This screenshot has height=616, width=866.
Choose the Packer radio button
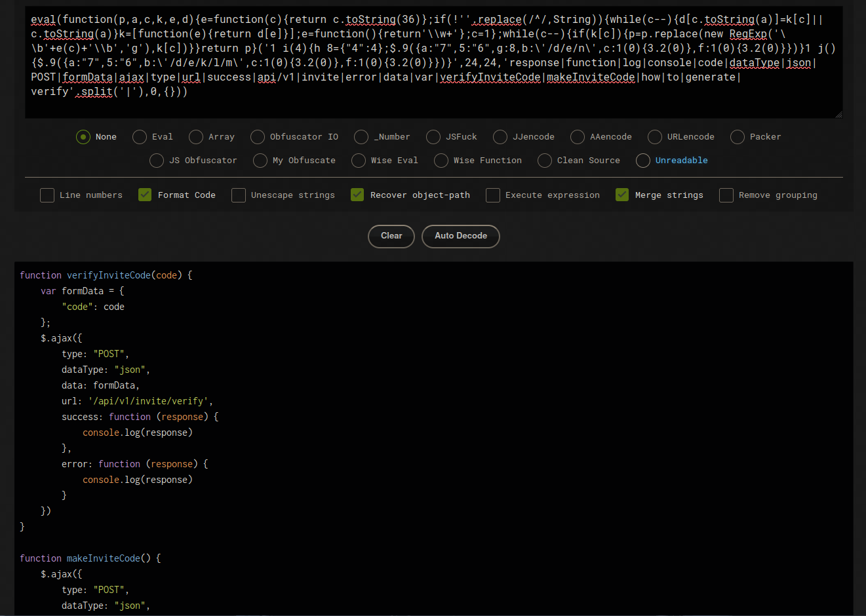pos(738,137)
